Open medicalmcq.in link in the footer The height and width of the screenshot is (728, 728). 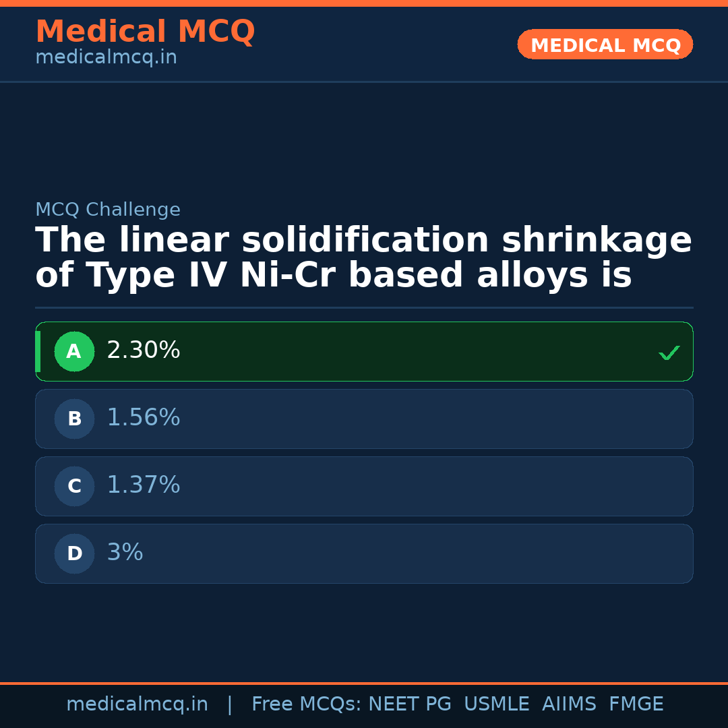coord(137,704)
